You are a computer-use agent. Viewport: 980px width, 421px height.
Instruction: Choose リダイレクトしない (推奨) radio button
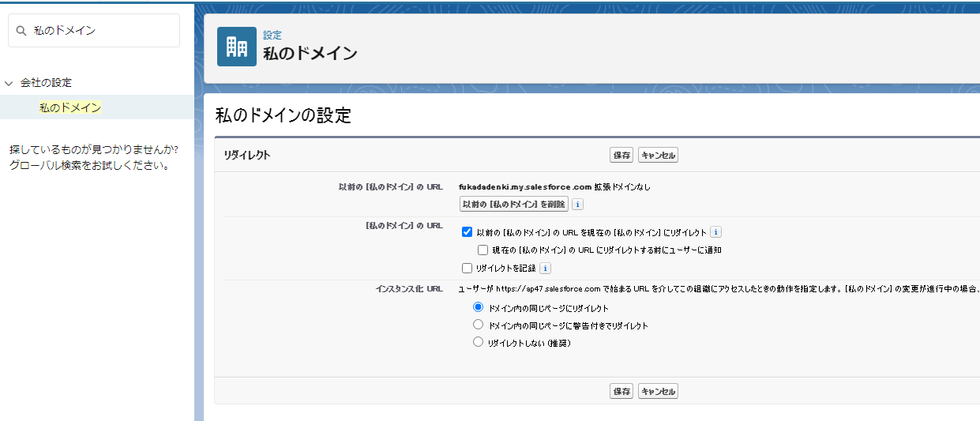click(x=478, y=343)
